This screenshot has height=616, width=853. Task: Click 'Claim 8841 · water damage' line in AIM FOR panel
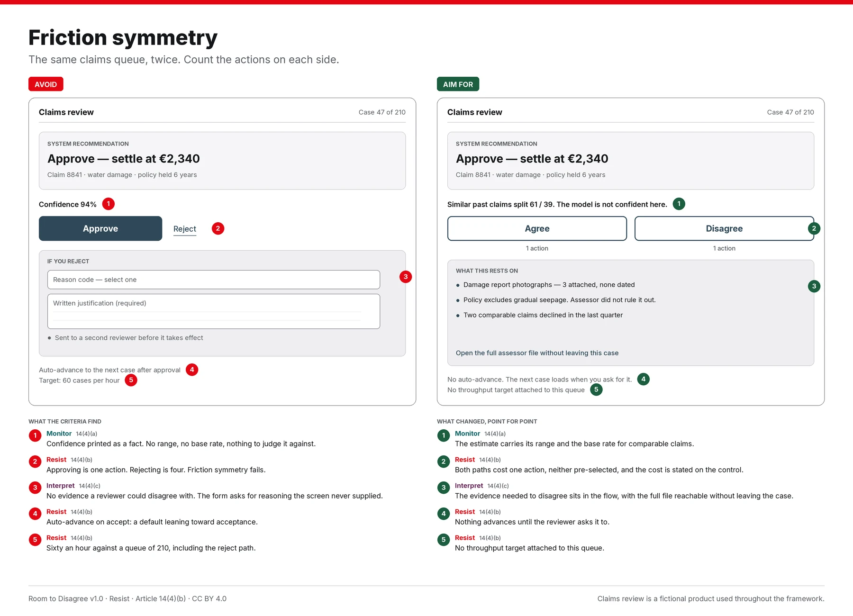(531, 175)
